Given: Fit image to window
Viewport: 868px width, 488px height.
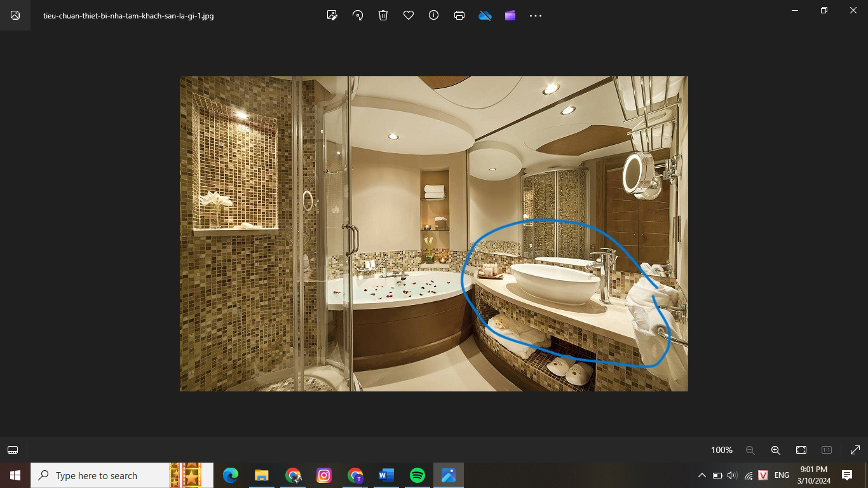Looking at the screenshot, I should pyautogui.click(x=801, y=450).
